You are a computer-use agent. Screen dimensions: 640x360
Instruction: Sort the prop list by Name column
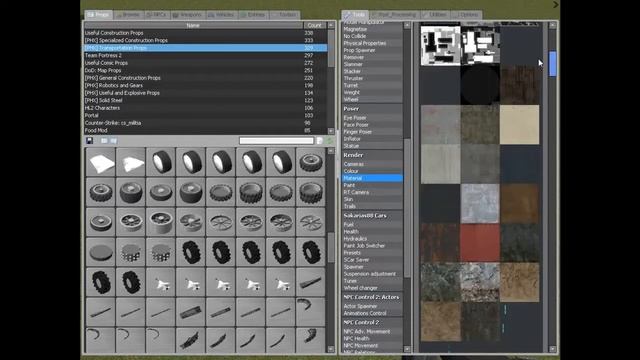coord(193,25)
